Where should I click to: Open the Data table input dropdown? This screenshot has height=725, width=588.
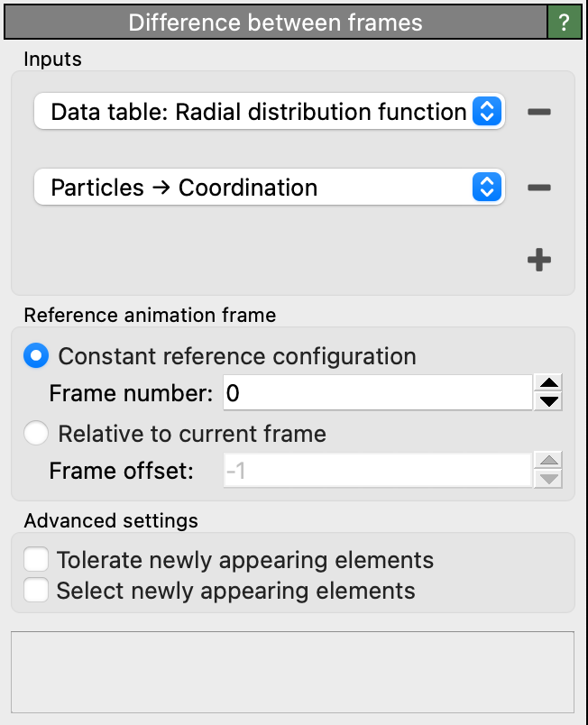(x=269, y=113)
